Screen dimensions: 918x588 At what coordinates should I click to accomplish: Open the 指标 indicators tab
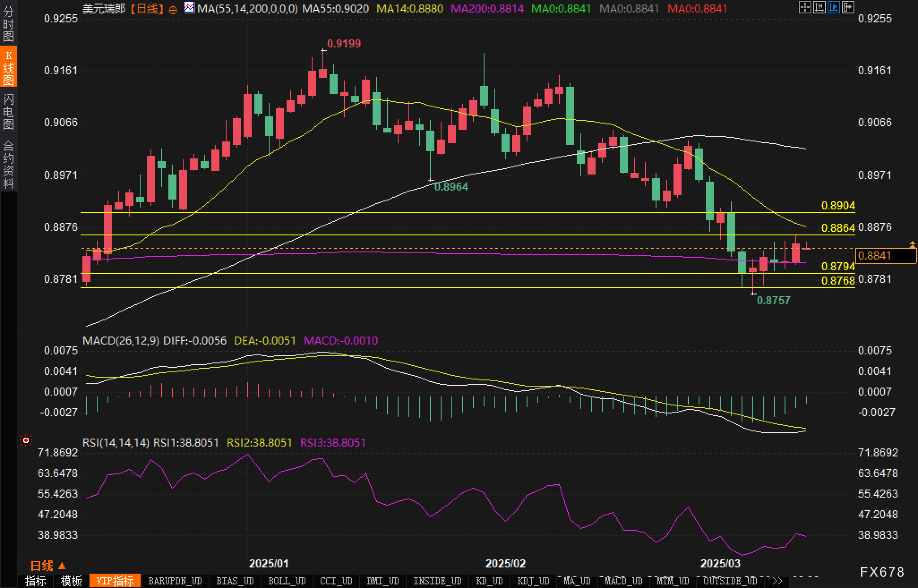[x=35, y=581]
